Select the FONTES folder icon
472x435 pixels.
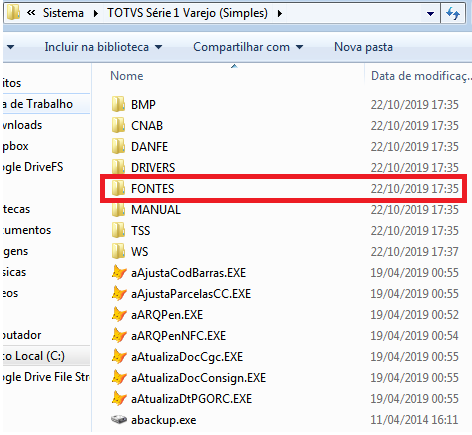click(118, 188)
